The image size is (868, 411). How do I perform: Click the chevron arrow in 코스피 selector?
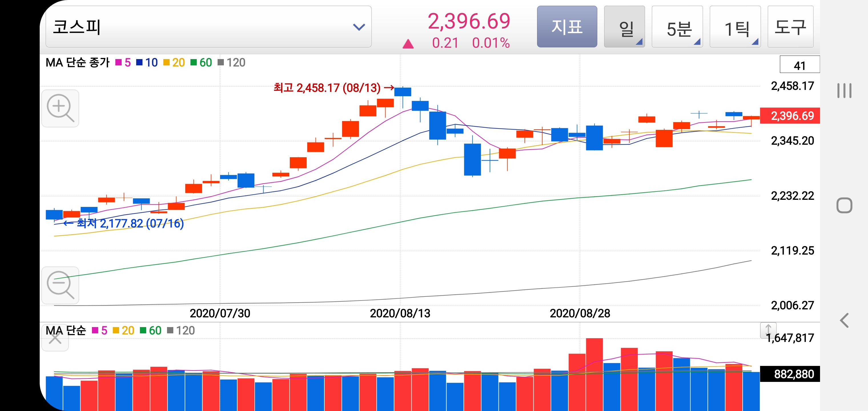pyautogui.click(x=359, y=27)
